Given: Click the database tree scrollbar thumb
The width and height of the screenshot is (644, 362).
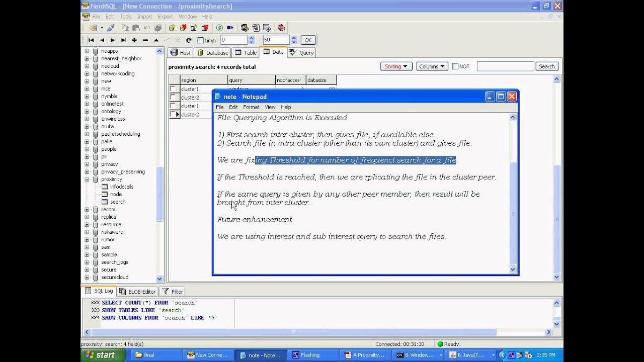Looking at the screenshot, I should [x=159, y=194].
